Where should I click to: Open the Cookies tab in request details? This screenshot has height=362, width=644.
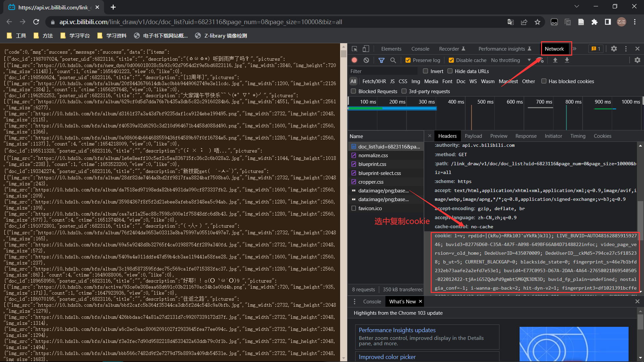point(602,136)
